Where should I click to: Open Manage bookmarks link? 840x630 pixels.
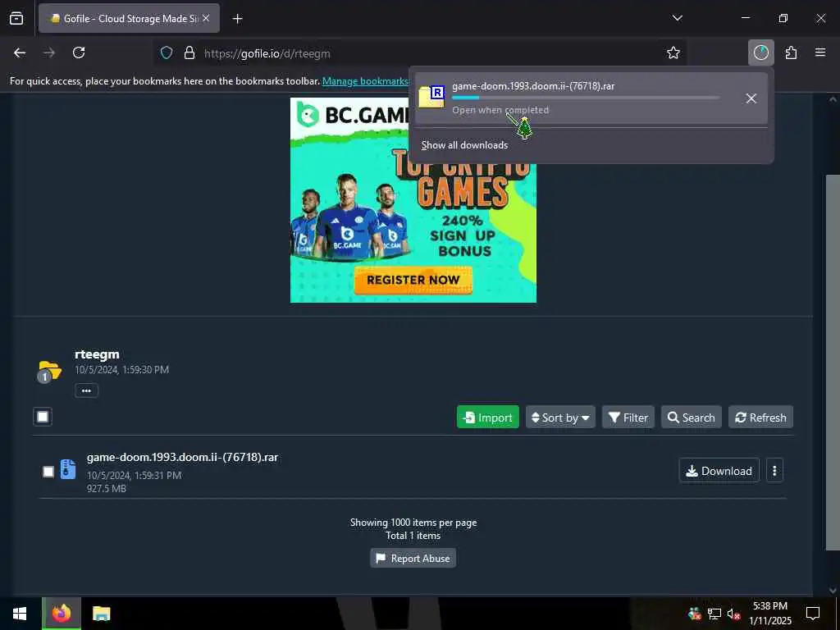(x=365, y=81)
